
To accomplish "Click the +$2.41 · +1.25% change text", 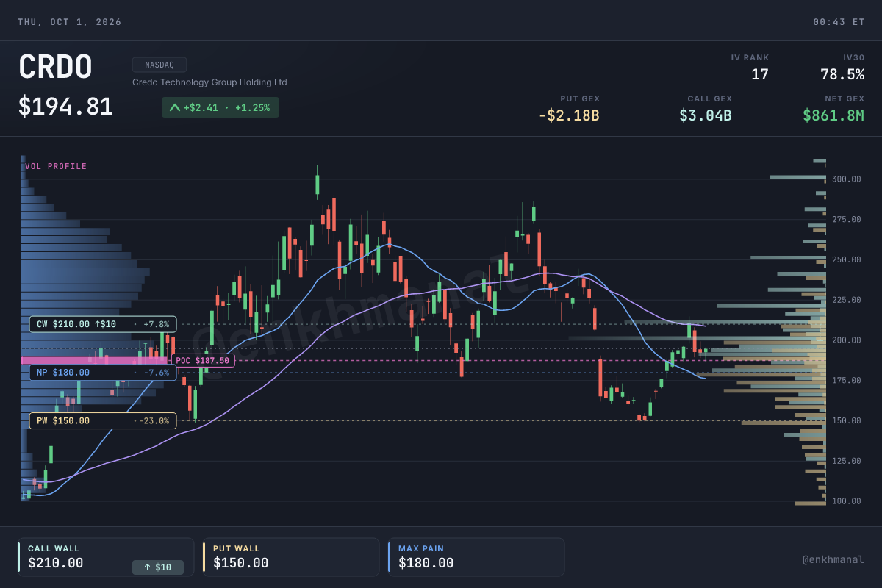I will 226,107.
